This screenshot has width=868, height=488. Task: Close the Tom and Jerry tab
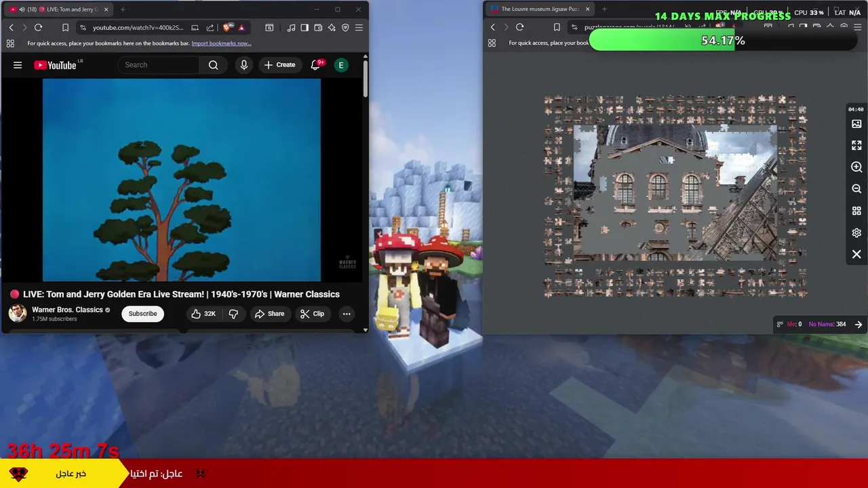(x=106, y=9)
